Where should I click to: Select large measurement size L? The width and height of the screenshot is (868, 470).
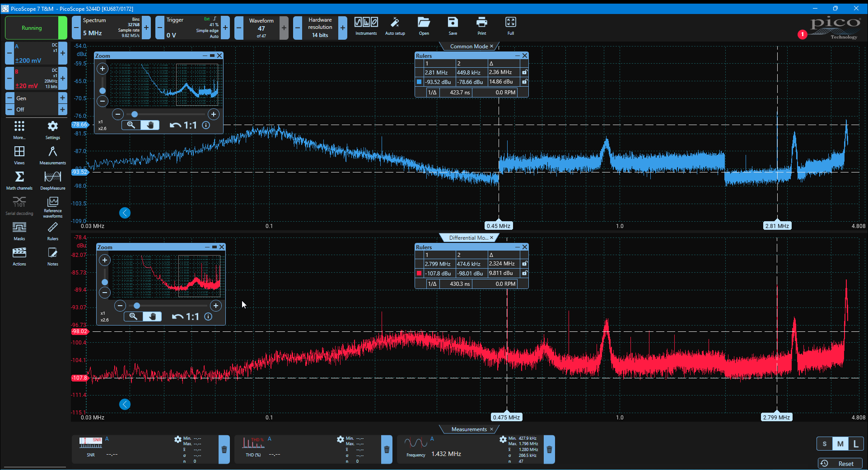(856, 444)
